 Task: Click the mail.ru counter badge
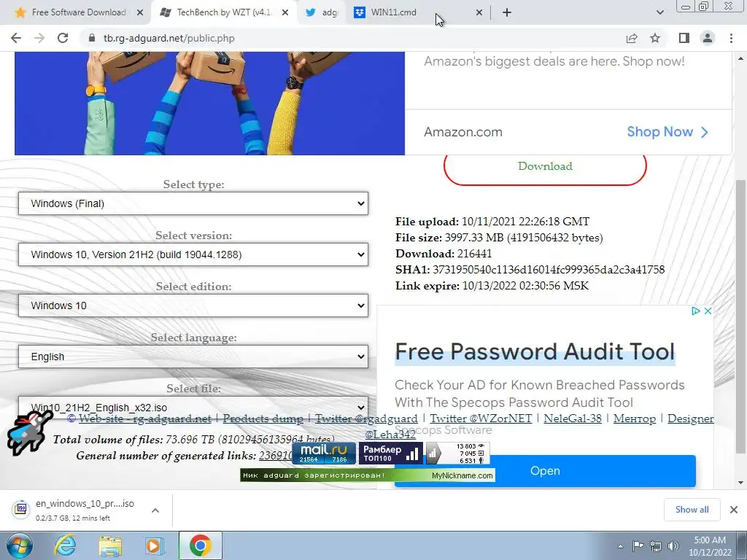pos(324,453)
